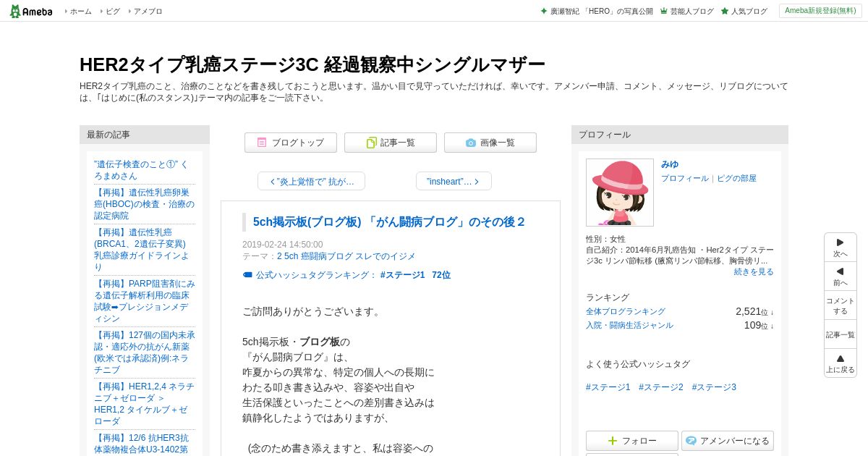This screenshot has width=868, height=456.
Task: Open the アメブロ link in top bar
Action: point(148,12)
